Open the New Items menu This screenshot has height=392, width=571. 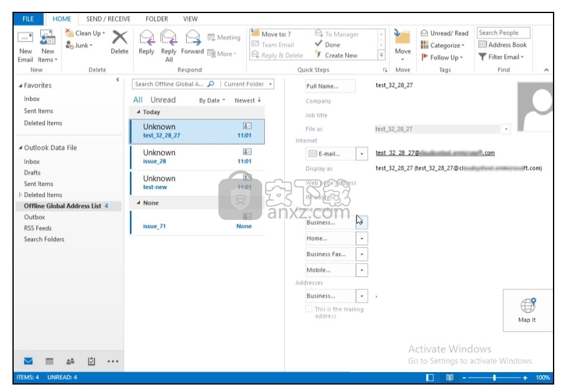pos(48,46)
